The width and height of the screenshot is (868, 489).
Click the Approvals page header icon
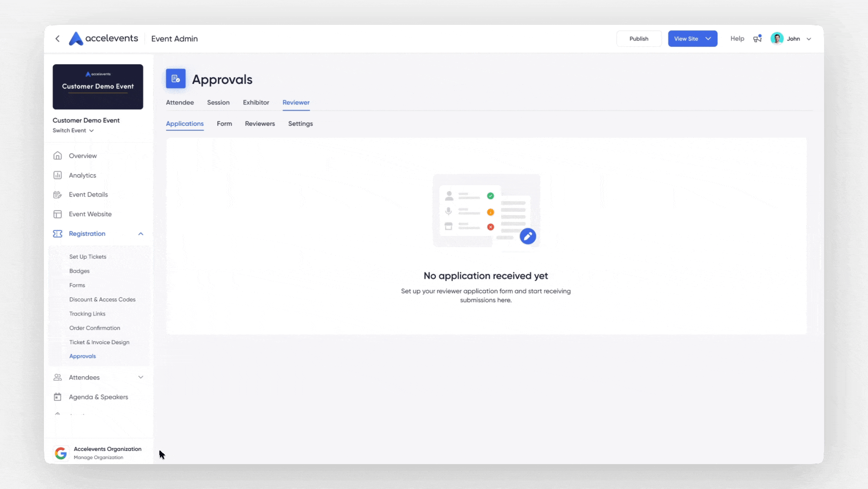[176, 79]
